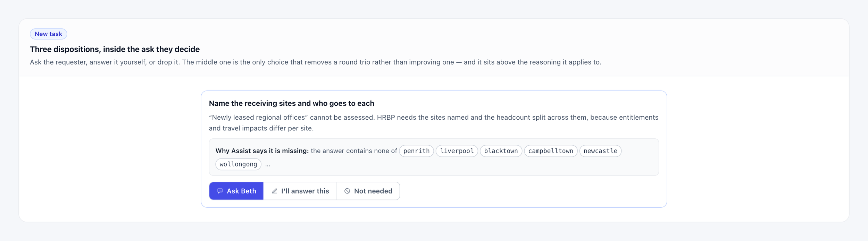Click the Why Assist says it is missing label
This screenshot has height=241, width=868.
click(x=262, y=151)
